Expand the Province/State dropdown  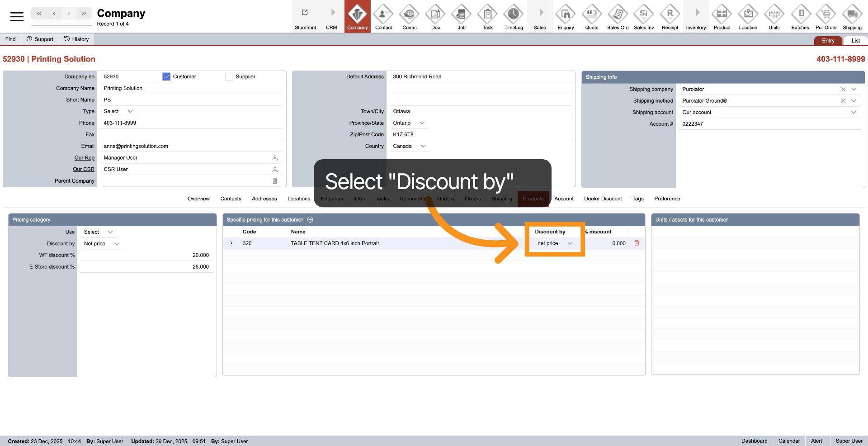[x=422, y=123]
